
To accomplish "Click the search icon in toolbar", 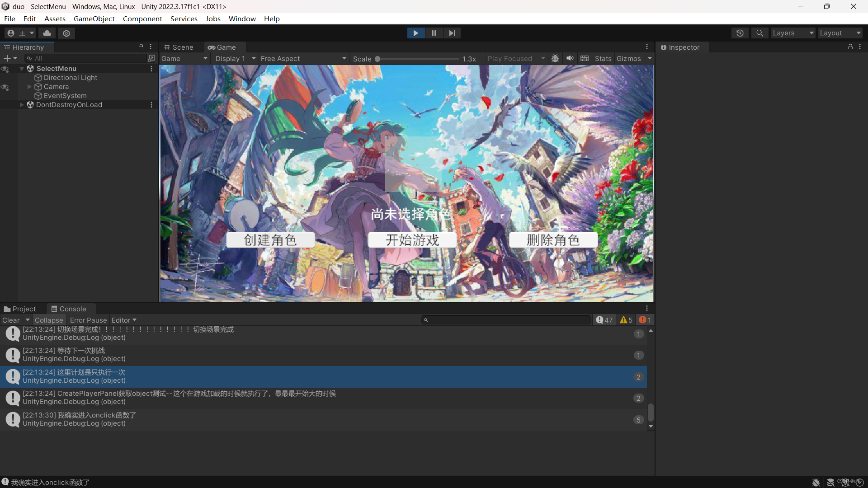I will tap(759, 33).
